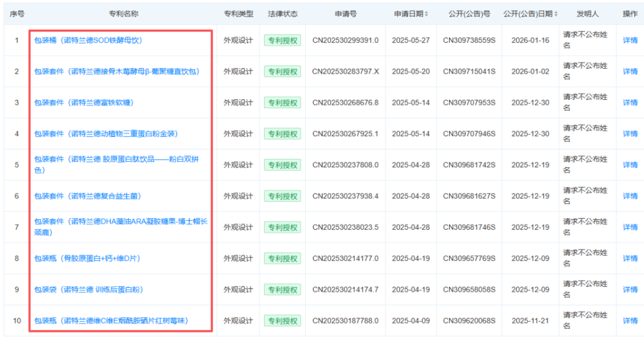
Task: Click 详情 for row 5 patent
Action: pos(630,165)
